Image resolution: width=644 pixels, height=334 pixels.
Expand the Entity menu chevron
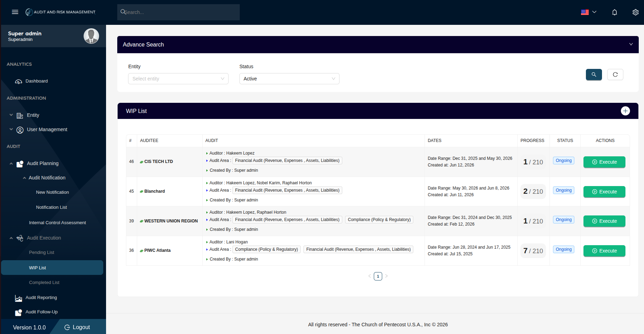click(11, 115)
